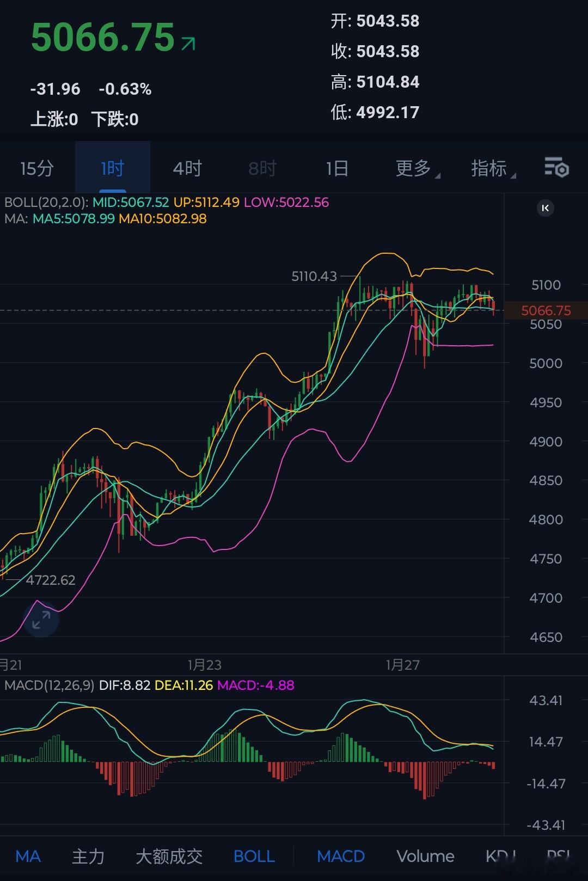Image resolution: width=588 pixels, height=881 pixels.
Task: Expand the 更多 timeframe dropdown
Action: (417, 168)
